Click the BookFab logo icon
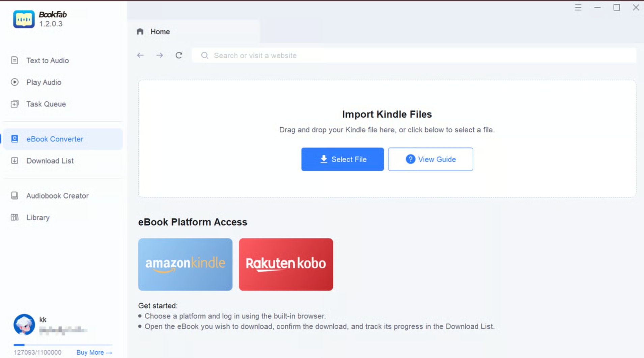 (x=24, y=19)
